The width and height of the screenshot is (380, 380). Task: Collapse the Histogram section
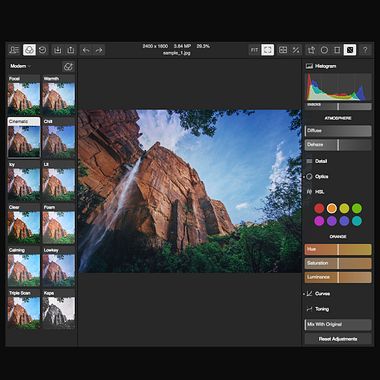coord(321,66)
